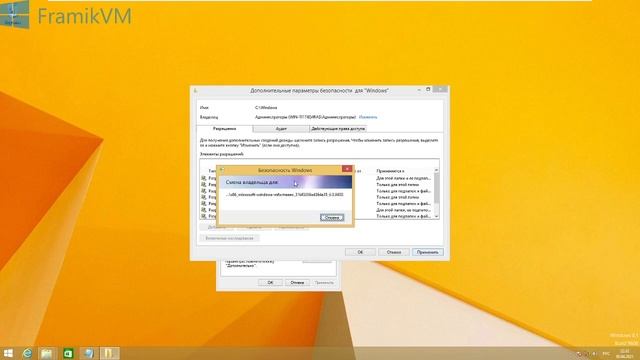Click Отмена in the advanced security settings window

[x=393, y=252]
